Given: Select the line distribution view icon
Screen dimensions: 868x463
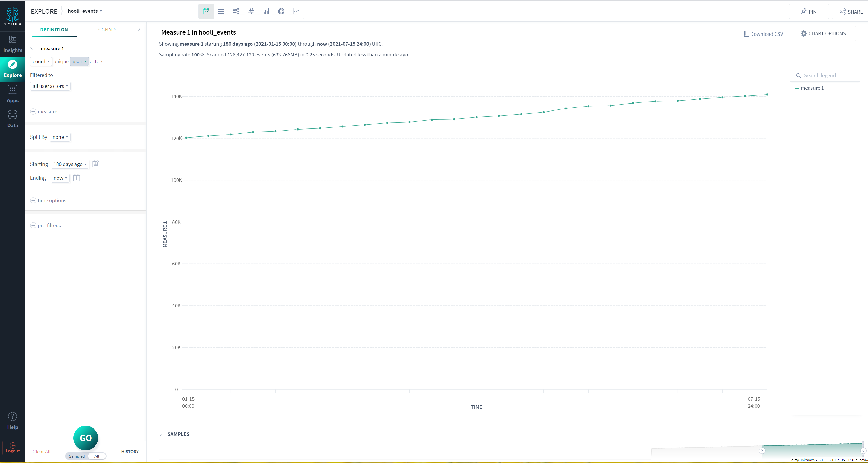Looking at the screenshot, I should tap(296, 12).
